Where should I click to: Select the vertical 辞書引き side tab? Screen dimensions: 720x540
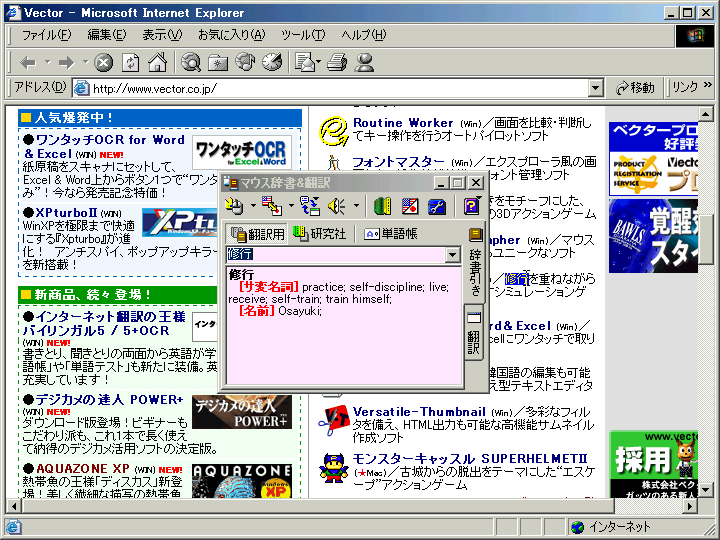(475, 263)
